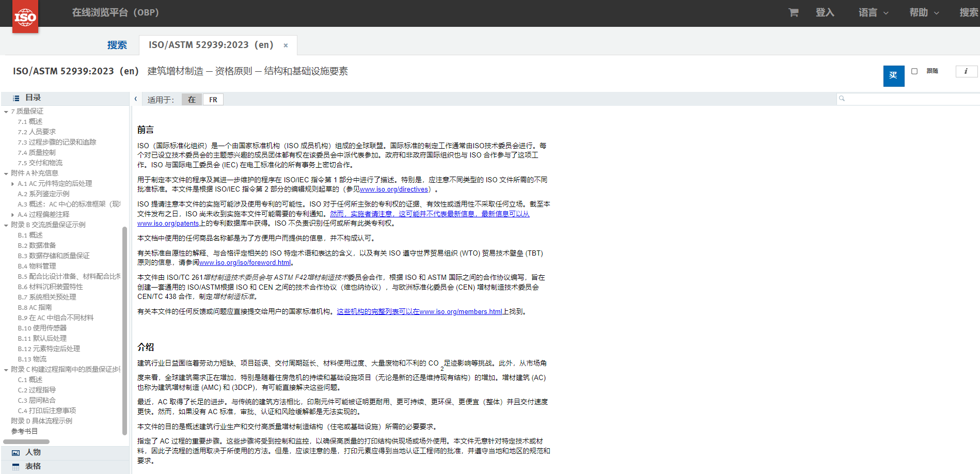The height and width of the screenshot is (474, 980).
Task: Collapse sidebar with left chevron
Action: click(136, 99)
